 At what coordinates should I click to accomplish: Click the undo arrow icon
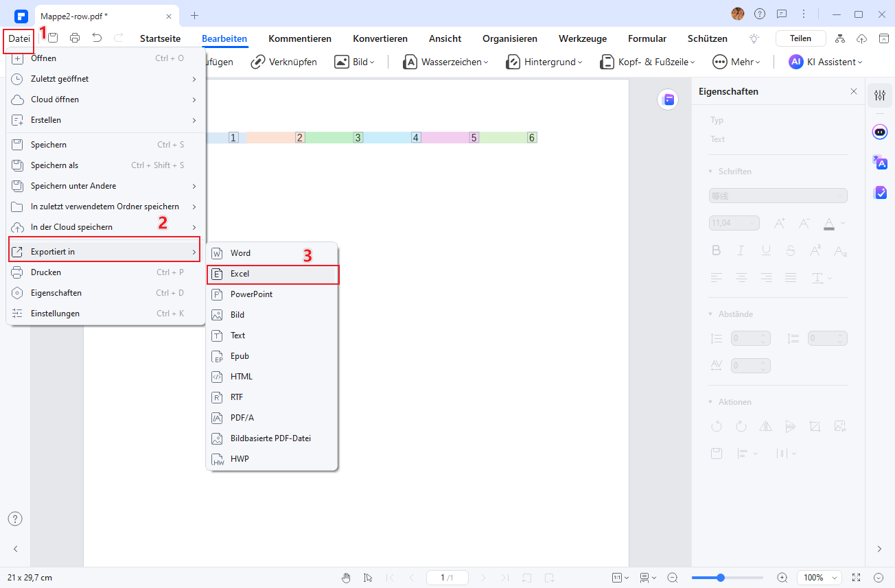(97, 38)
